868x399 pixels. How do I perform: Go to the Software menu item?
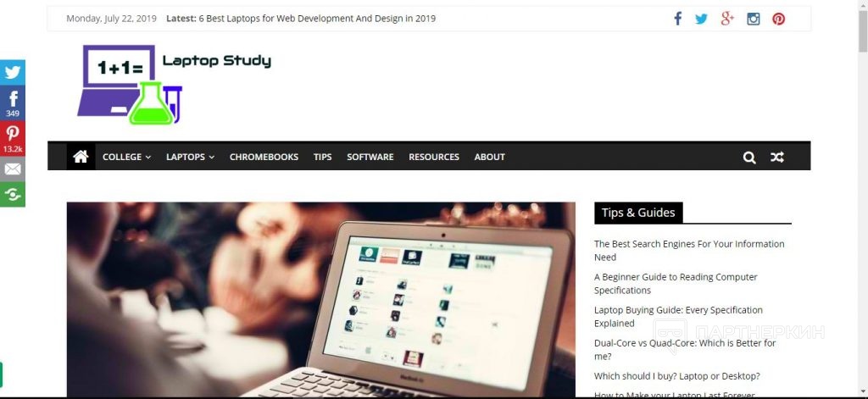click(x=370, y=158)
